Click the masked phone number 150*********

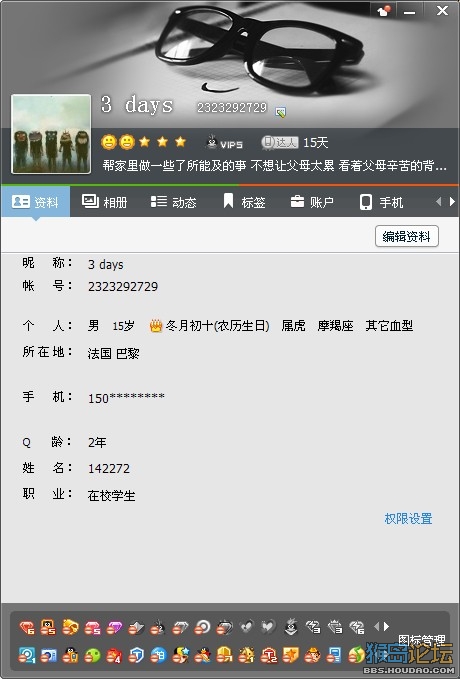coord(126,398)
